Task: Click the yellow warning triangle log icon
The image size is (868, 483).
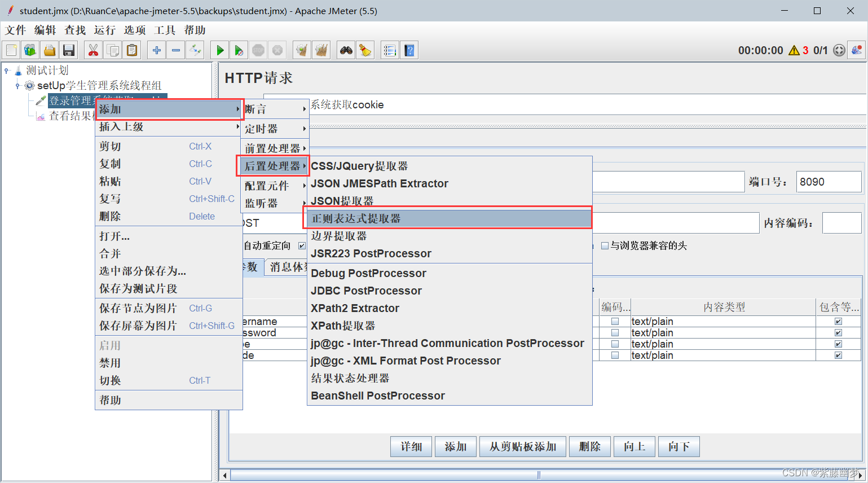Action: 794,50
